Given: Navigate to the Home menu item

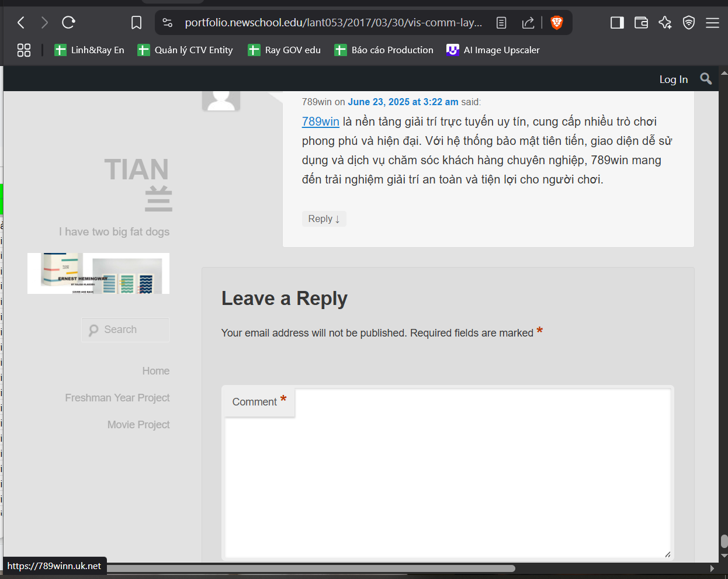Looking at the screenshot, I should [156, 371].
